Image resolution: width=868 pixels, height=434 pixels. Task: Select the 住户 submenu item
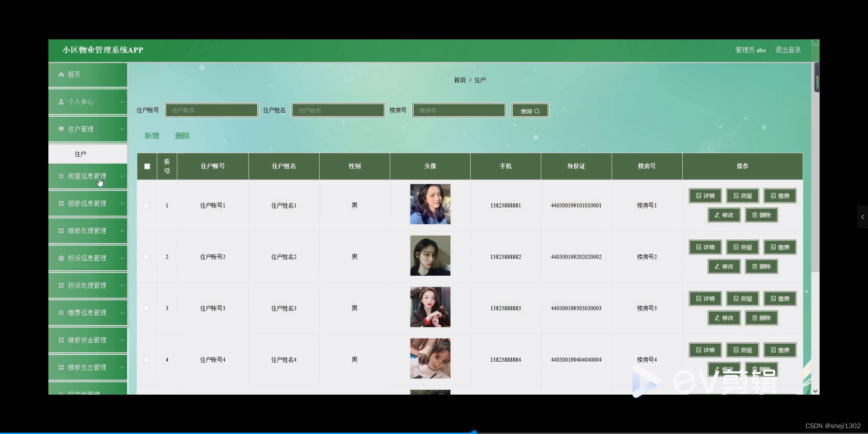click(80, 154)
